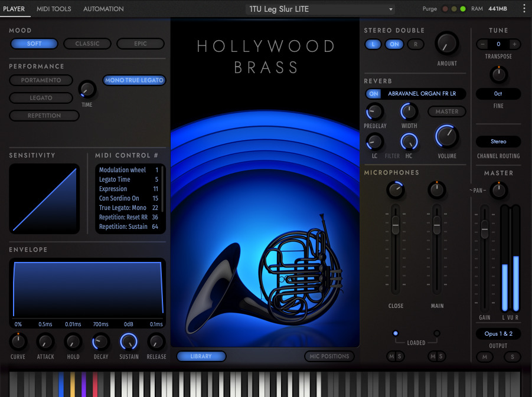Click the master Pan knob
This screenshot has width=532, height=397.
[499, 190]
